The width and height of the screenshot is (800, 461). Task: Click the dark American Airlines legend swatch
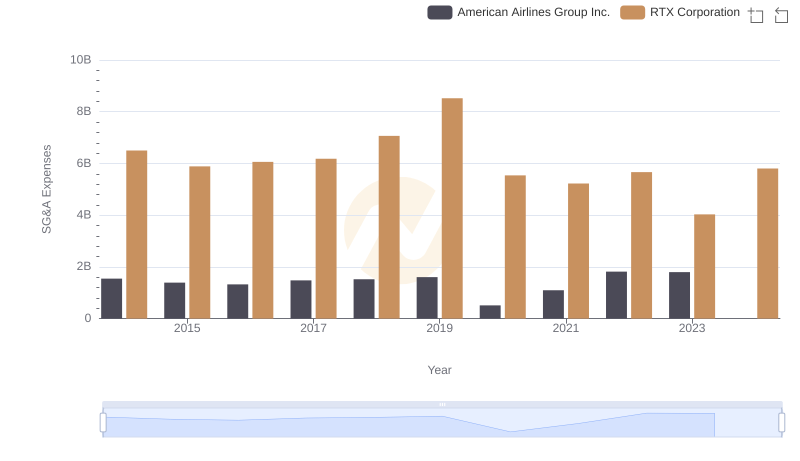click(440, 12)
